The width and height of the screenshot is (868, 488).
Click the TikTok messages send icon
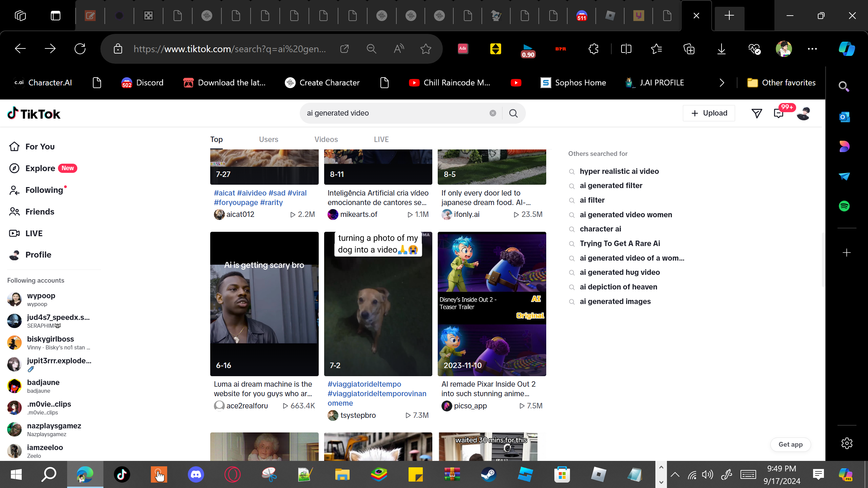756,113
